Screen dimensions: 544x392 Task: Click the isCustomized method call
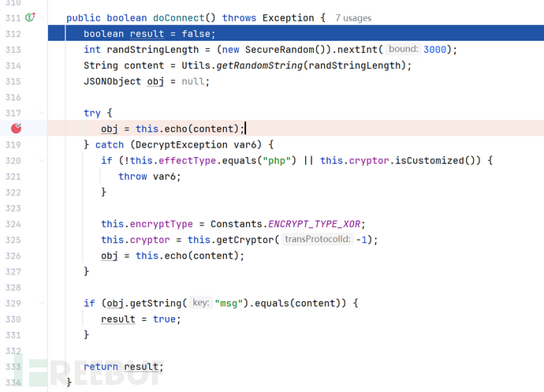point(442,160)
